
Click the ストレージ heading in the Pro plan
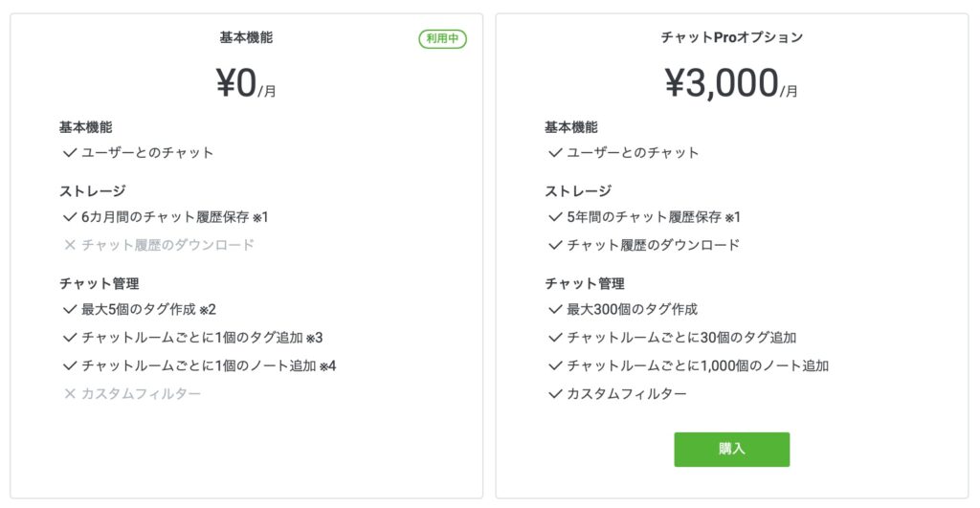point(578,191)
